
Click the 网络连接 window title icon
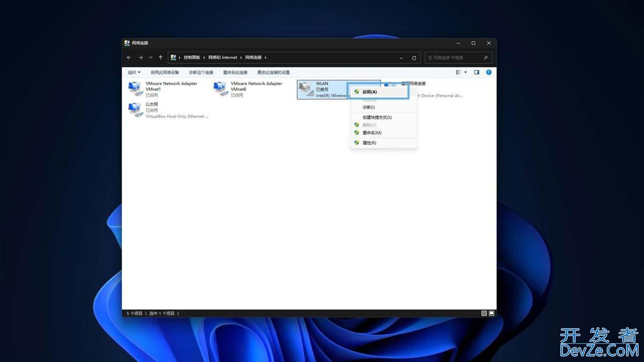point(127,43)
